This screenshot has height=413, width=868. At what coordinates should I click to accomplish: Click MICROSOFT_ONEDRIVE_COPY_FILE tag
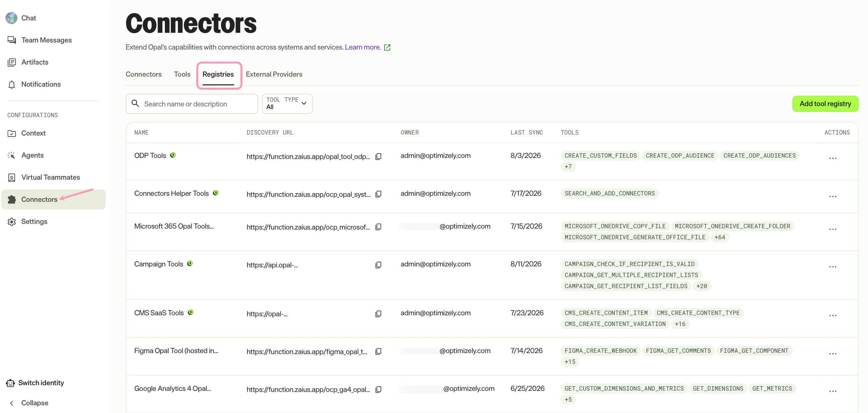point(615,226)
